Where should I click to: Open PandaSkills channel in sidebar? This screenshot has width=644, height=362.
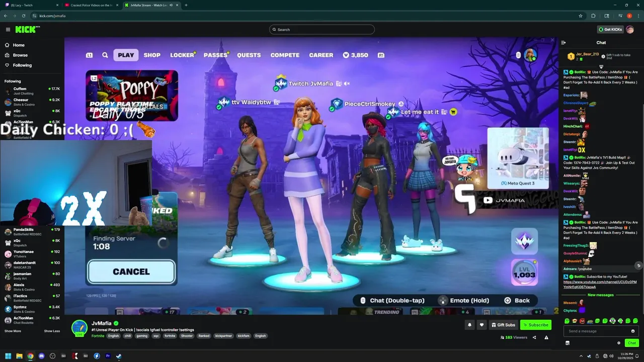pos(32,231)
